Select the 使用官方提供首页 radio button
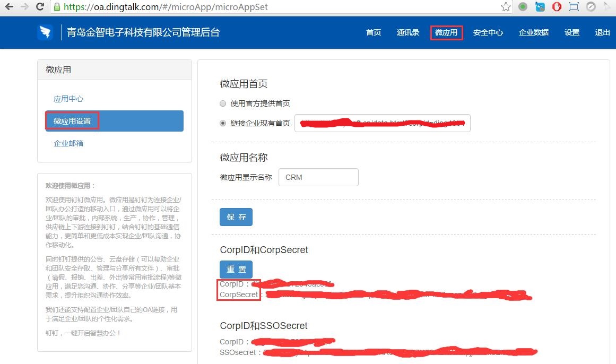616x364 pixels. (223, 103)
